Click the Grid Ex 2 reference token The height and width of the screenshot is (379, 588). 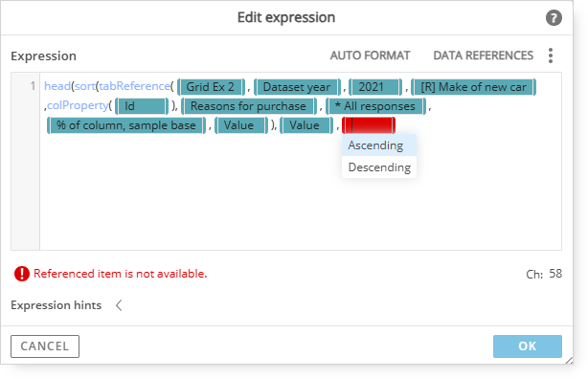coord(211,87)
